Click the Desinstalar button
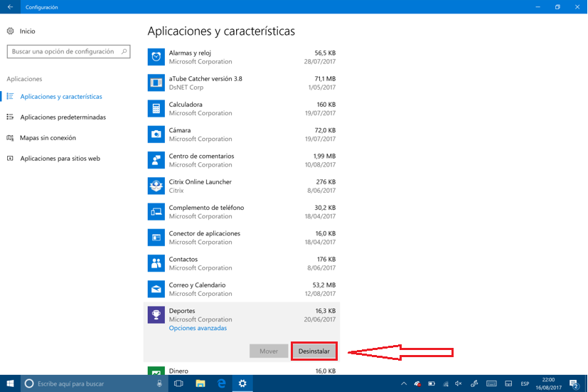Viewport: 588px width, 392px height. point(314,351)
